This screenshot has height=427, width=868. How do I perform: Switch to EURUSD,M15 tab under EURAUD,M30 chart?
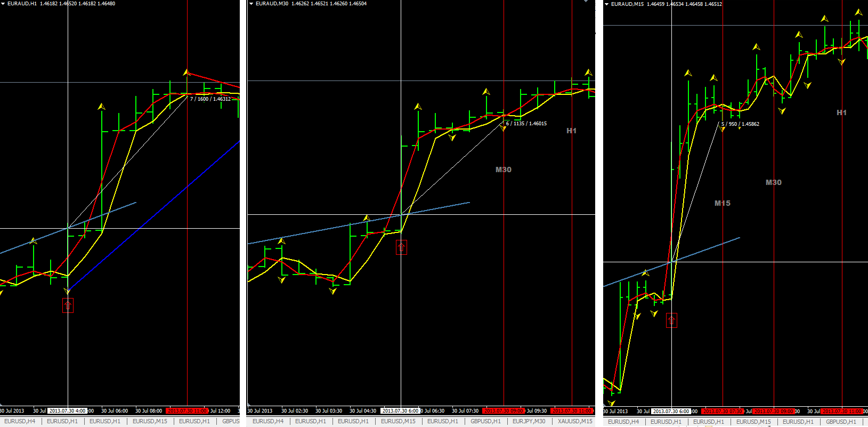point(398,421)
